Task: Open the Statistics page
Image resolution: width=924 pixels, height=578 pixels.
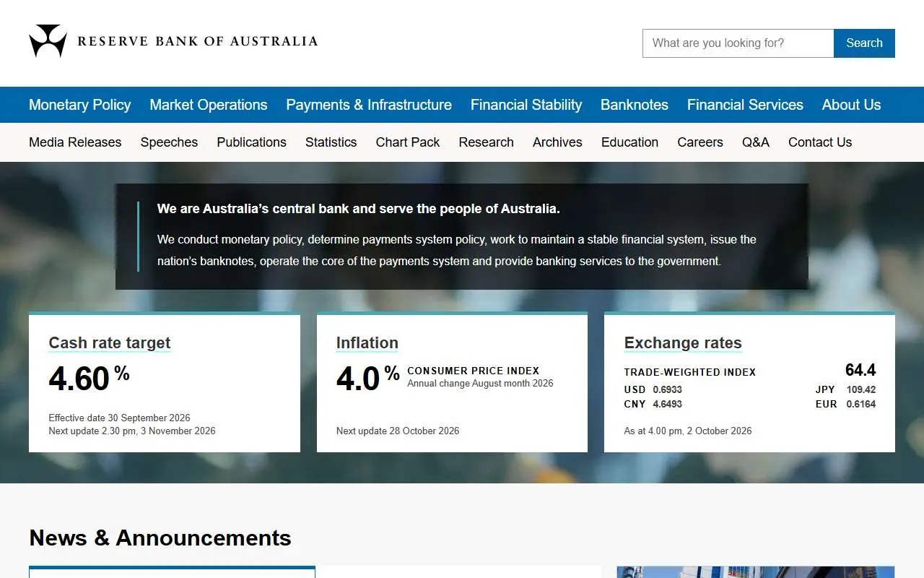Action: pyautogui.click(x=331, y=142)
